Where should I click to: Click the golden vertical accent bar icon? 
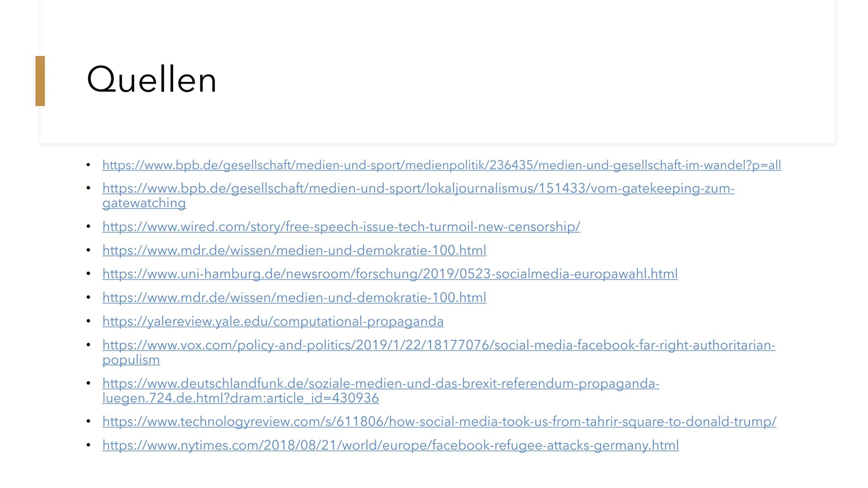42,80
